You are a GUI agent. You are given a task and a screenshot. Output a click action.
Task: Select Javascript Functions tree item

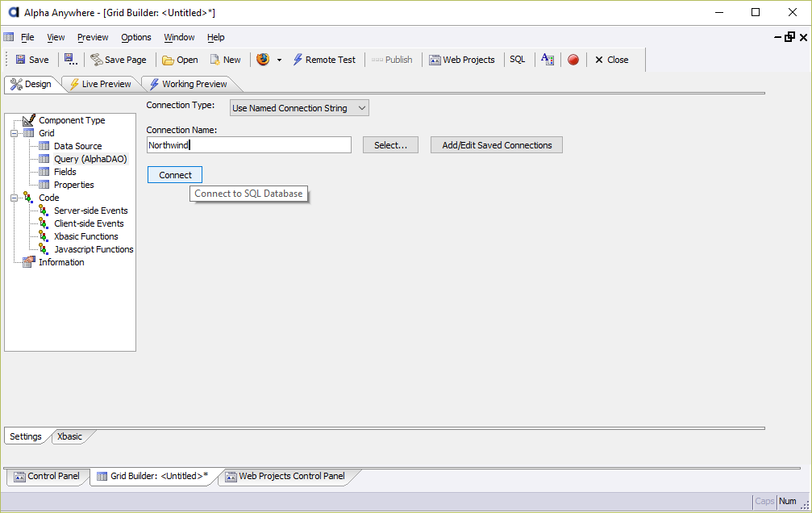point(94,249)
